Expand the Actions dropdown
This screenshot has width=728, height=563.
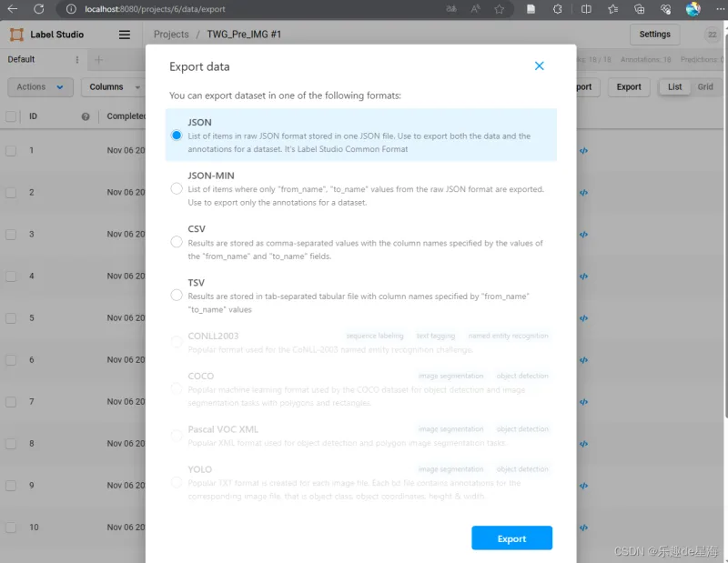[x=40, y=87]
